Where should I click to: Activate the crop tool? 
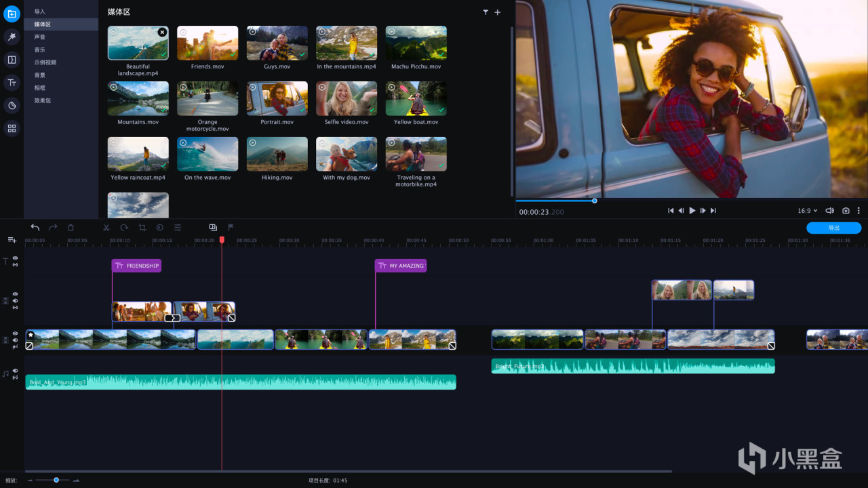coord(142,228)
